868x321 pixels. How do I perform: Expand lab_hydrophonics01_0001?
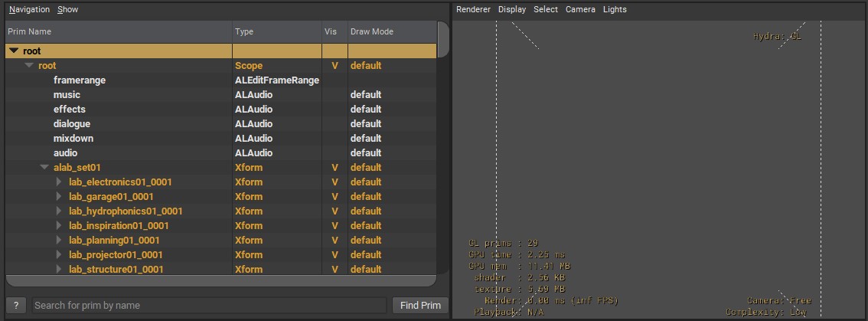60,211
